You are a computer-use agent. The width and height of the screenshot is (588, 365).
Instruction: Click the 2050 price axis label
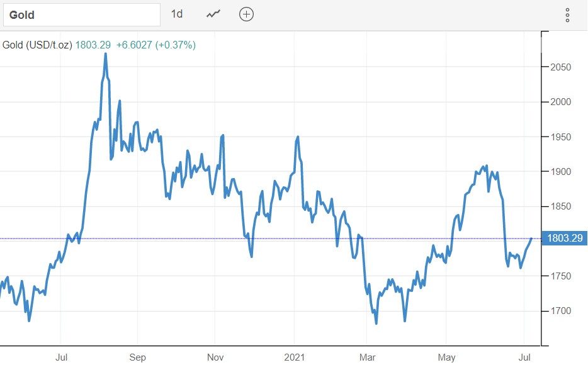[x=560, y=67]
